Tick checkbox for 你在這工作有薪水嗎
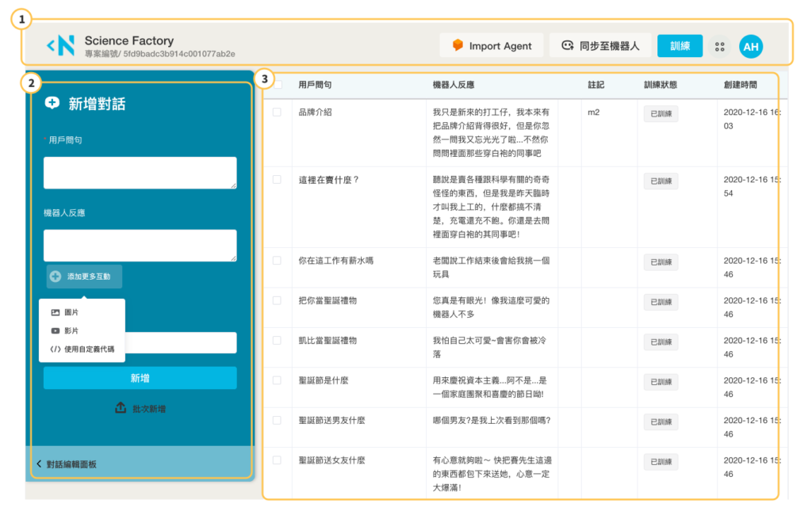 277,261
